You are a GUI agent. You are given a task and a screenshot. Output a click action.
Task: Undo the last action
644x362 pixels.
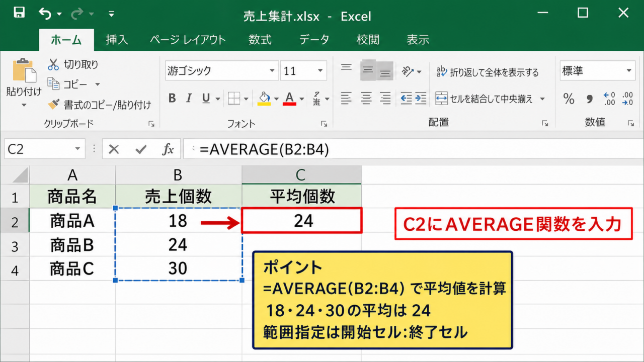tap(45, 14)
